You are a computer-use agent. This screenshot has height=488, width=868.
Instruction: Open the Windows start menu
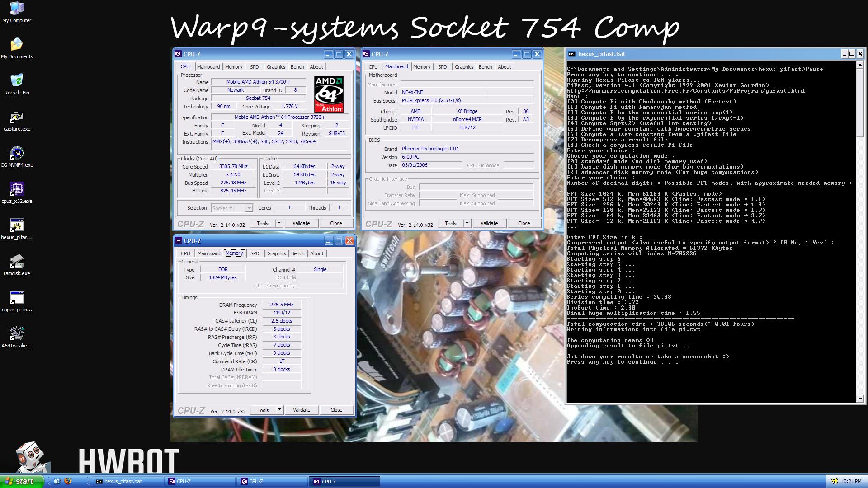(22, 481)
